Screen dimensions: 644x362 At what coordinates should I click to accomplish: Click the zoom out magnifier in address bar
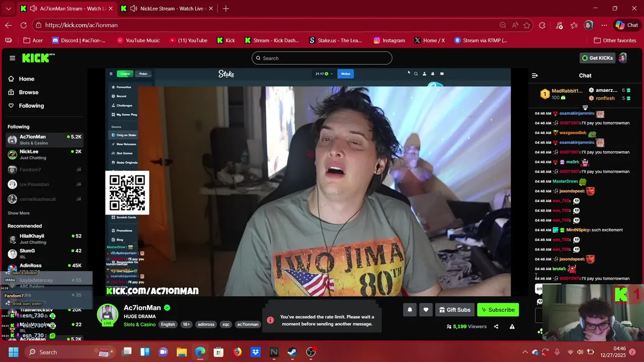(x=503, y=25)
